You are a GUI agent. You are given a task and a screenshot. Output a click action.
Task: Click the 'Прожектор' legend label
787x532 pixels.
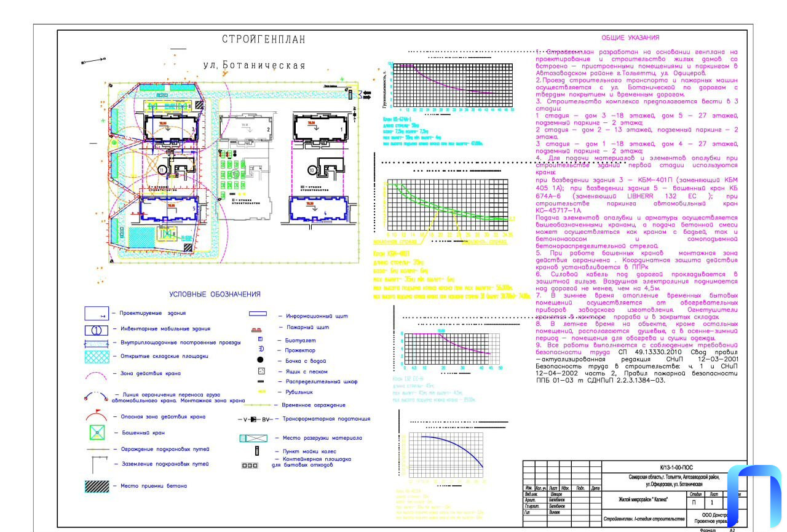(x=300, y=350)
